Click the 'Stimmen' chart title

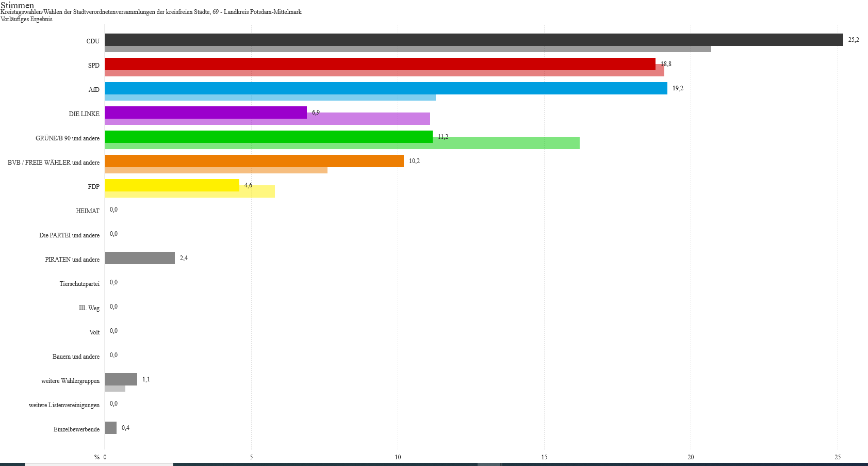pos(18,5)
